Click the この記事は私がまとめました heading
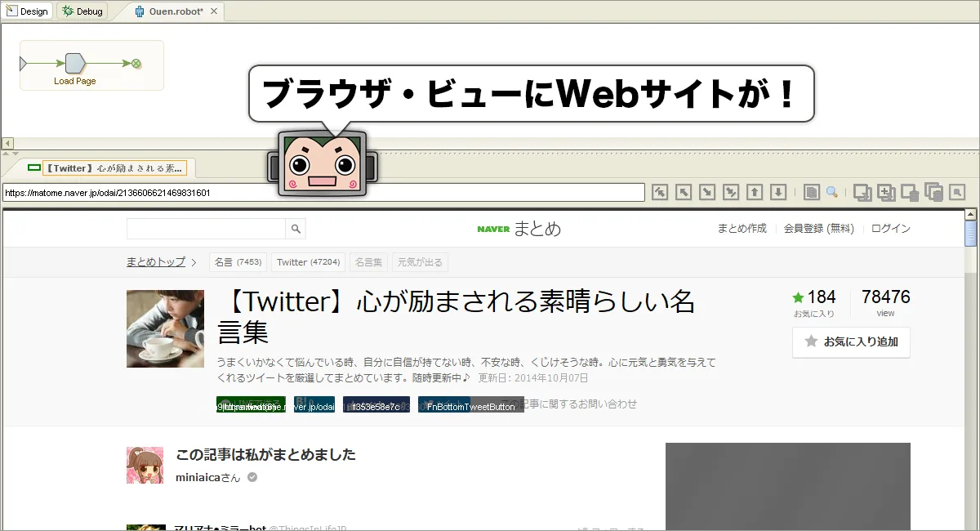The width and height of the screenshot is (980, 531). [x=265, y=455]
